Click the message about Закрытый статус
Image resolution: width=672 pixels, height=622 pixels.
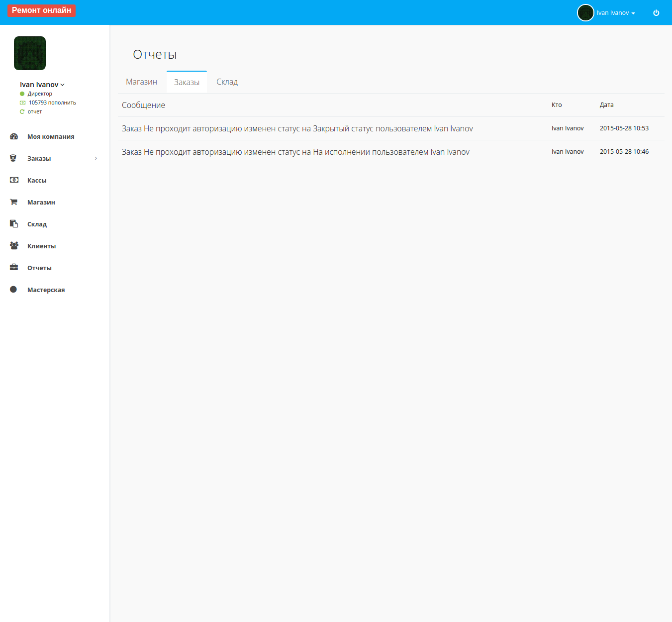pyautogui.click(x=297, y=129)
